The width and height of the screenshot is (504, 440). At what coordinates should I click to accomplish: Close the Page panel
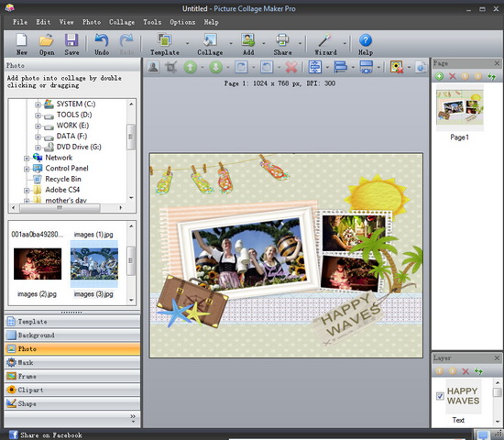coord(497,63)
